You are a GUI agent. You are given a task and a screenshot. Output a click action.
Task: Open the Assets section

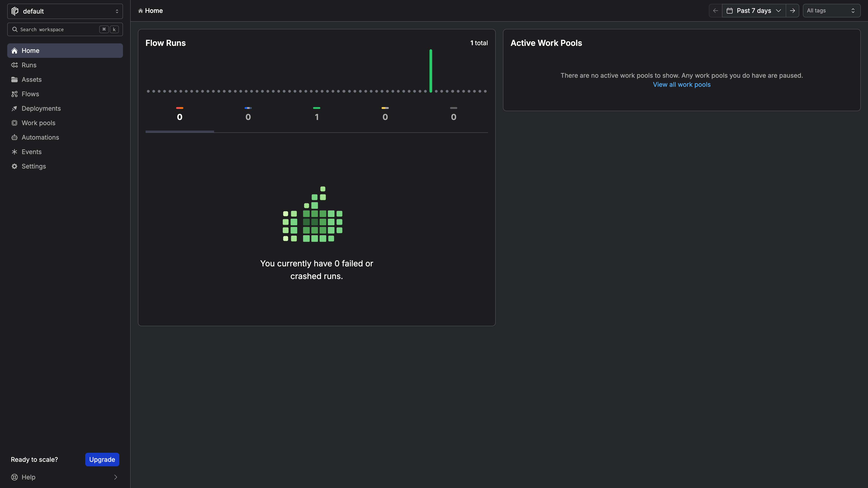(32, 79)
